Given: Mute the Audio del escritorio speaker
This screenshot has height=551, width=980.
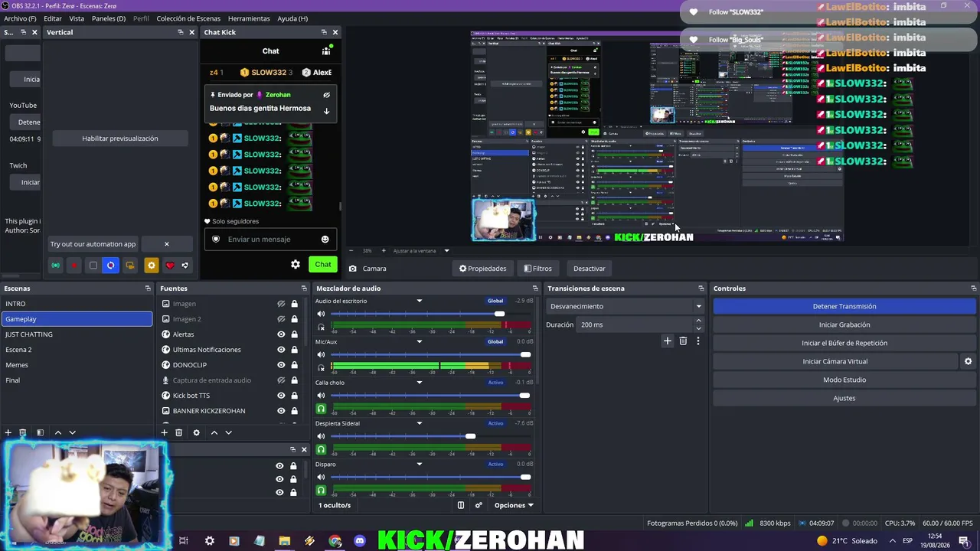Looking at the screenshot, I should 321,314.
